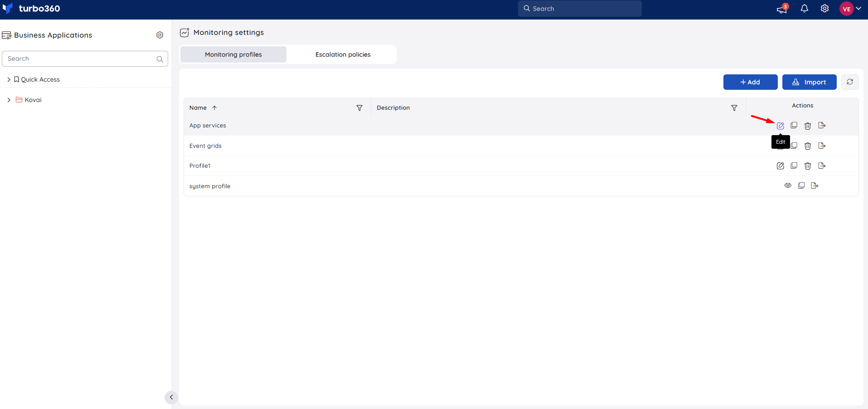Screen dimensions: 868x409
Task: Focus the top bar Search field
Action: tap(580, 9)
